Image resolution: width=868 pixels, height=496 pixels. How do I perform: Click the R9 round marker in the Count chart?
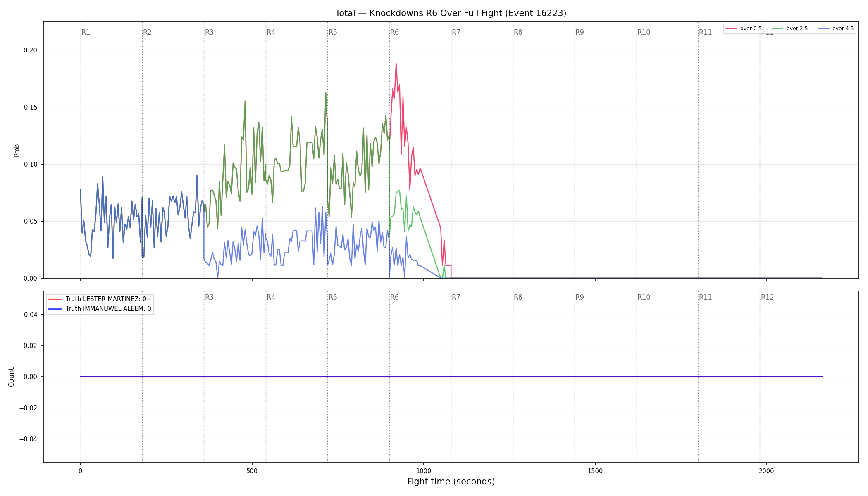pyautogui.click(x=579, y=297)
